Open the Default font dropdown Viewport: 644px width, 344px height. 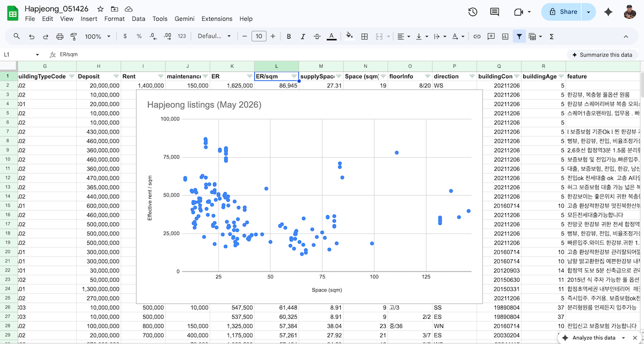214,36
